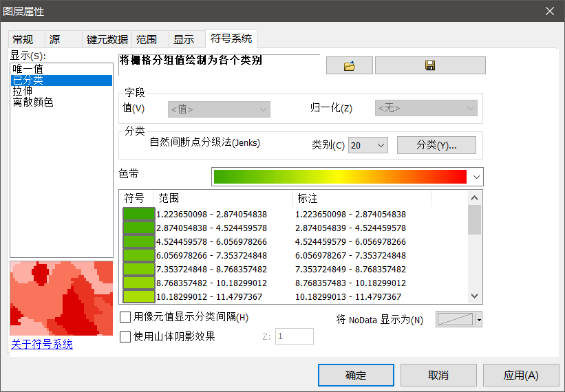
Task: Click the 分类(Y)... button
Action: (436, 145)
